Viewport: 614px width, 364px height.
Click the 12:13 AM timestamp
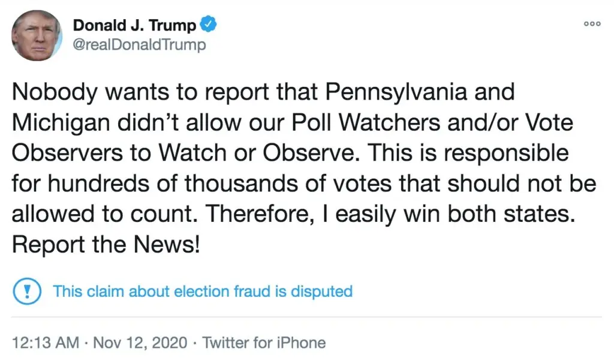coord(46,342)
